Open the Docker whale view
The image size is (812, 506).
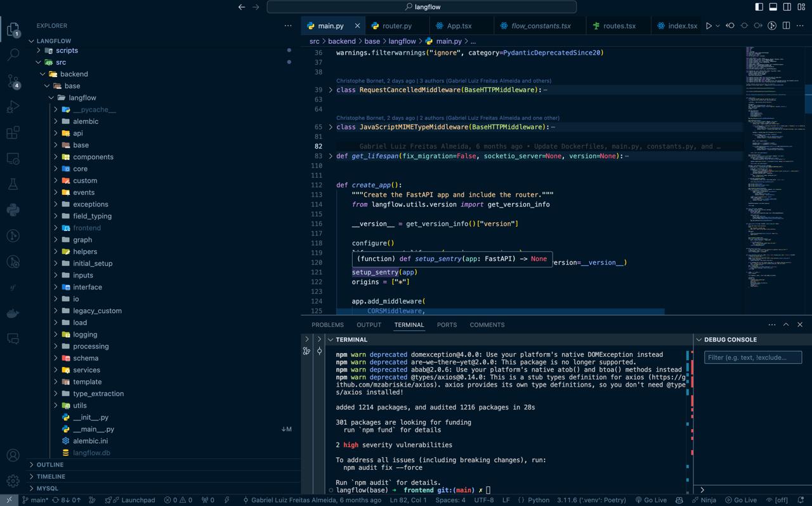point(13,313)
